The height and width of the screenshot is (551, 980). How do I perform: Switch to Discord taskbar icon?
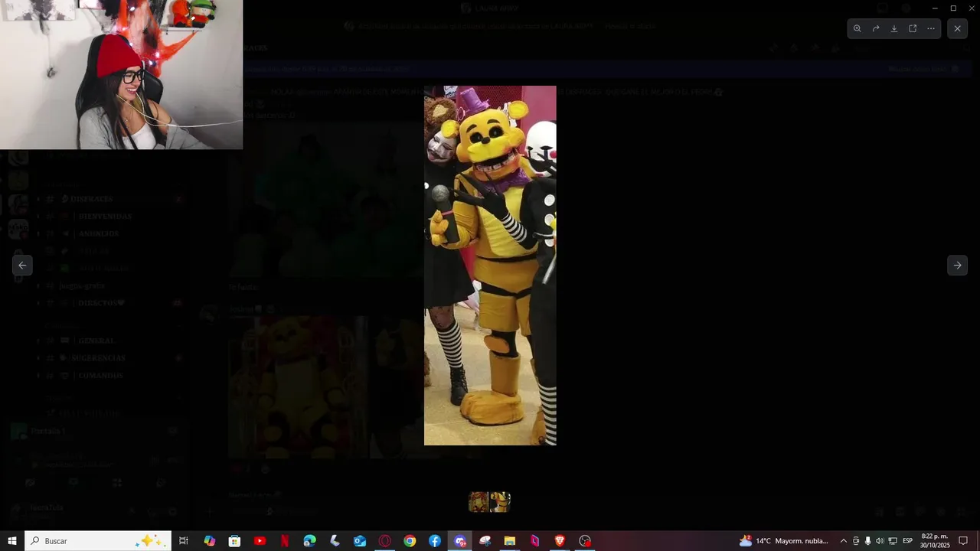(460, 541)
